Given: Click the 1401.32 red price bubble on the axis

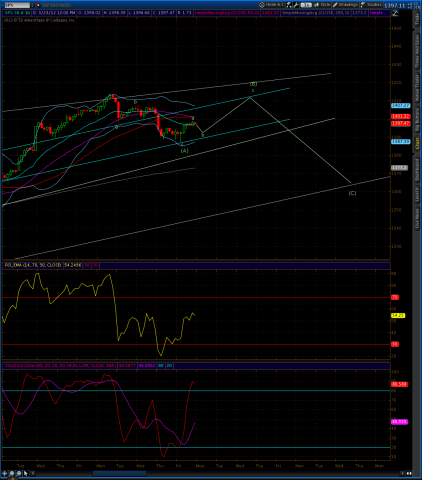Looking at the screenshot, I should point(401,116).
